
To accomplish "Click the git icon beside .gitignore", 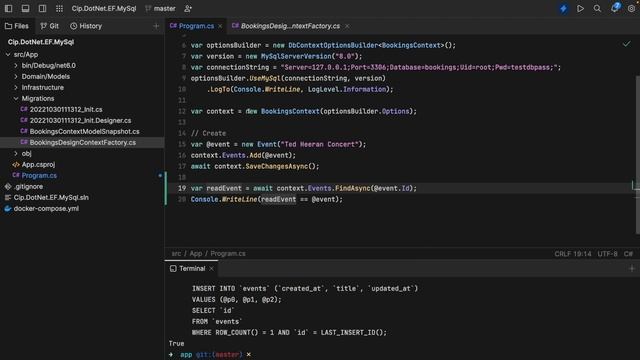I will (8, 187).
